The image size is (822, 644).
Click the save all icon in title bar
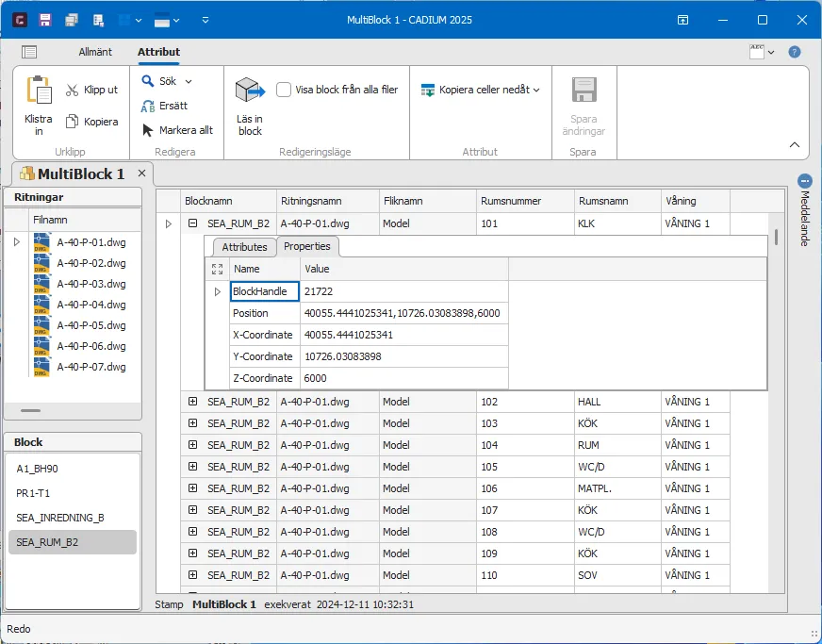(x=72, y=20)
